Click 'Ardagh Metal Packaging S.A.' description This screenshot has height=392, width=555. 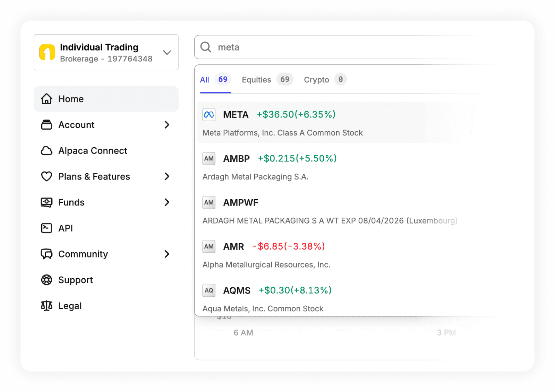(x=255, y=177)
